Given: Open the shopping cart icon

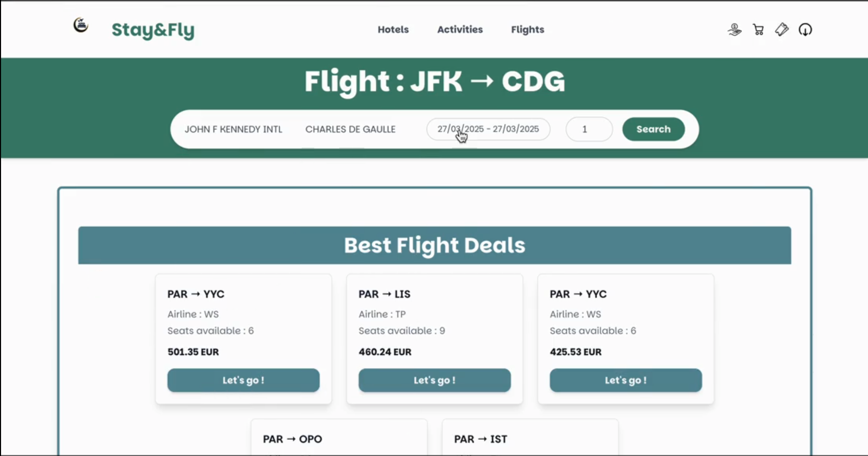Looking at the screenshot, I should pos(758,30).
